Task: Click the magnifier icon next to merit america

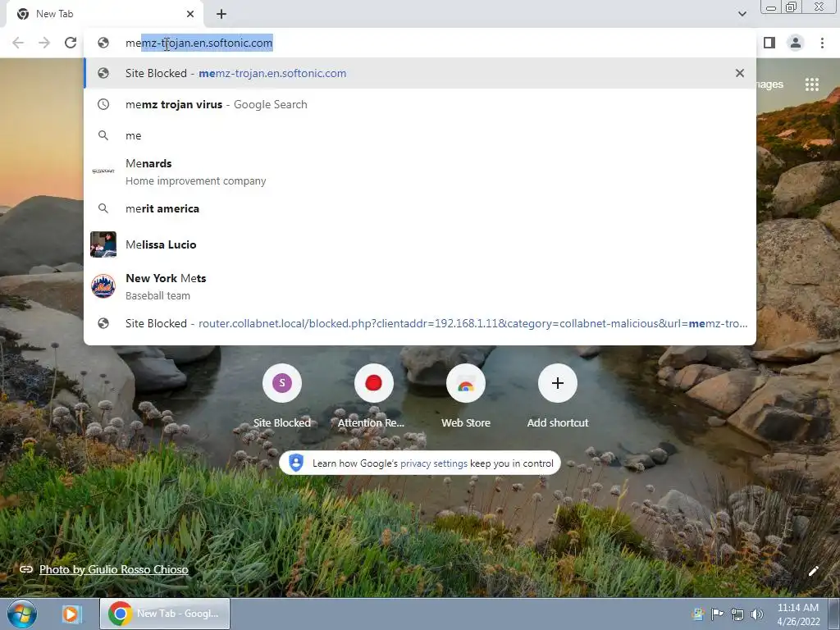Action: click(103, 208)
